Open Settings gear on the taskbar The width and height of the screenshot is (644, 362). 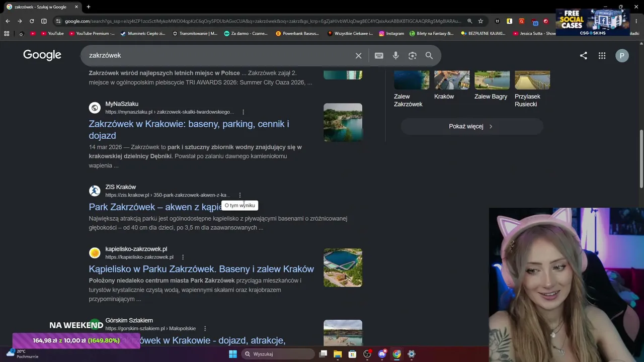click(x=412, y=354)
